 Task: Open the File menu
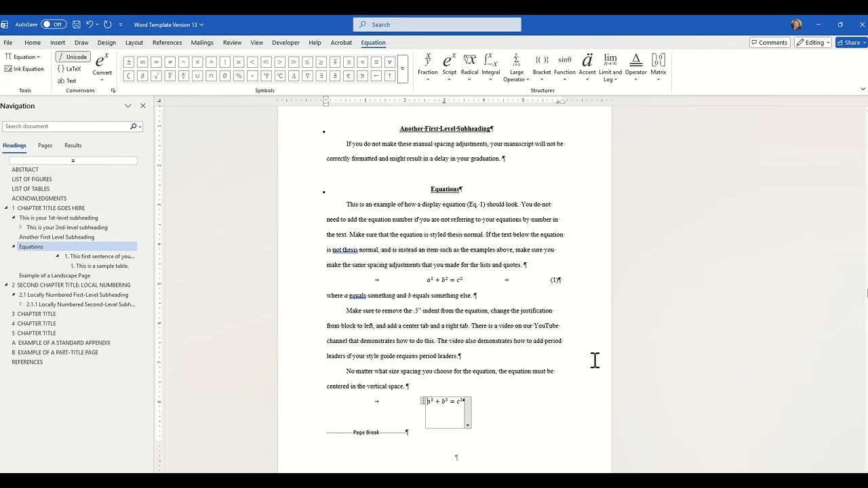[8, 43]
